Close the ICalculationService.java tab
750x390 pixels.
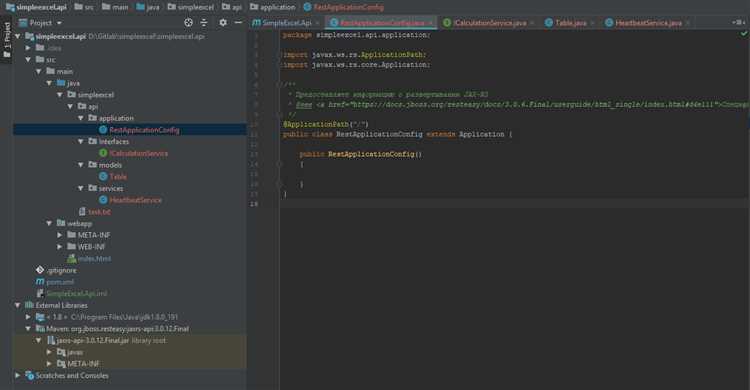click(x=532, y=23)
